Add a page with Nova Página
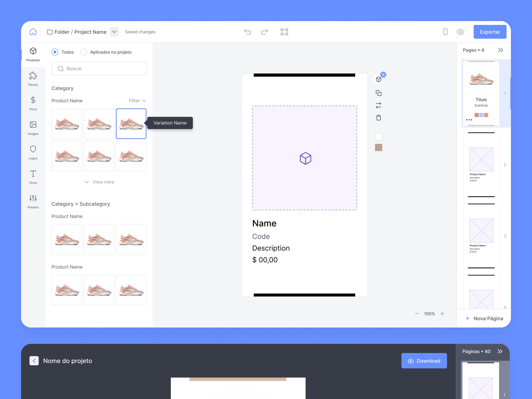Viewport: 532px width, 399px height. 484,318
